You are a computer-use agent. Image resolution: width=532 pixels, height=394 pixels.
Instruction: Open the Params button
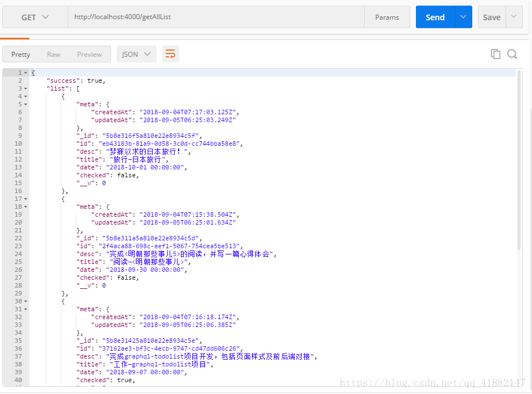coord(387,17)
